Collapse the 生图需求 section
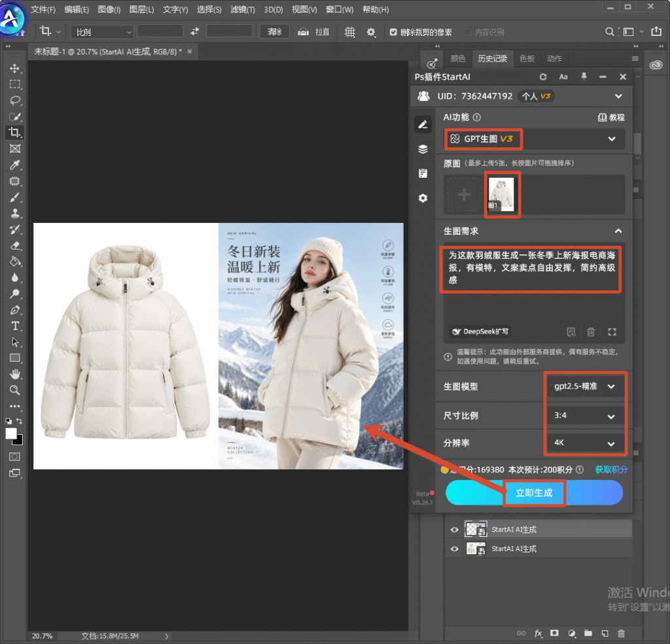The height and width of the screenshot is (644, 670). click(x=618, y=231)
